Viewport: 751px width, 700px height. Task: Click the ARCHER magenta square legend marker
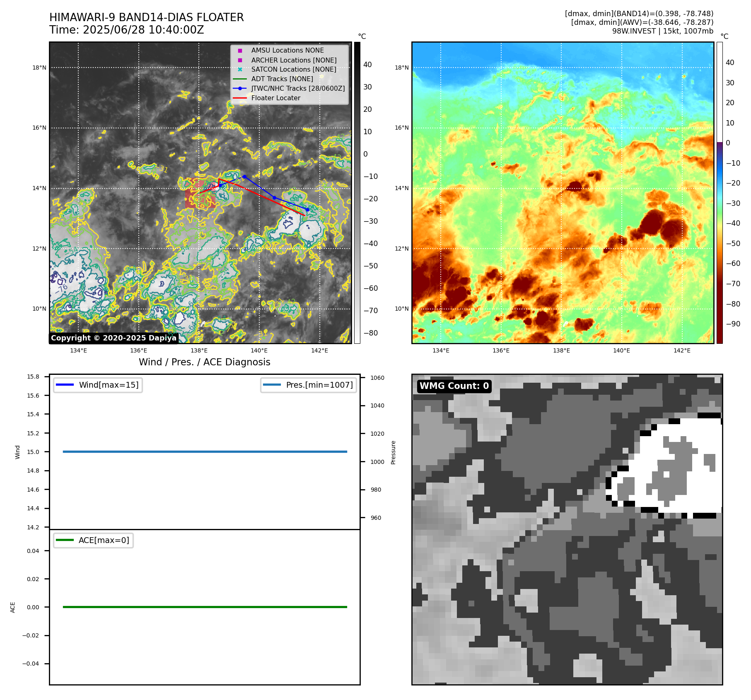pos(240,60)
